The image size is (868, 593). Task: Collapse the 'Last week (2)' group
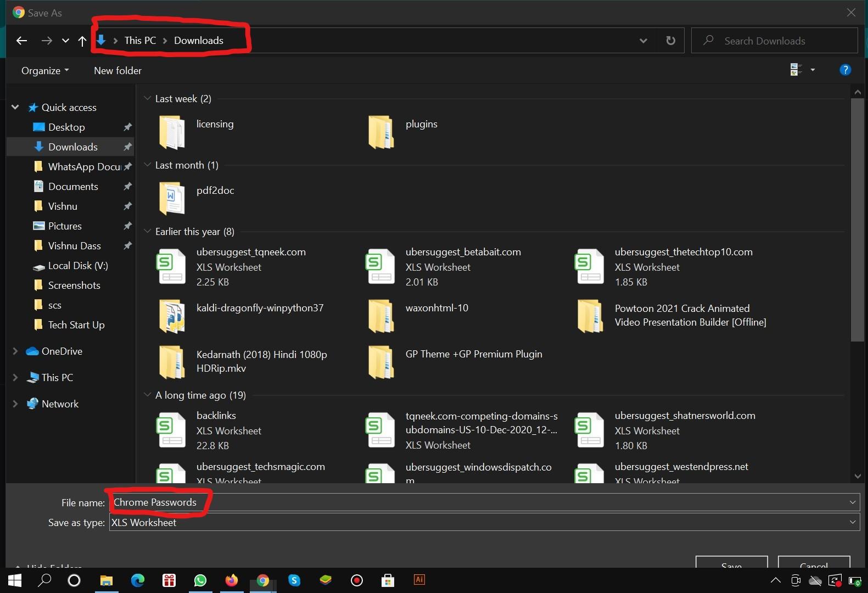(x=147, y=98)
